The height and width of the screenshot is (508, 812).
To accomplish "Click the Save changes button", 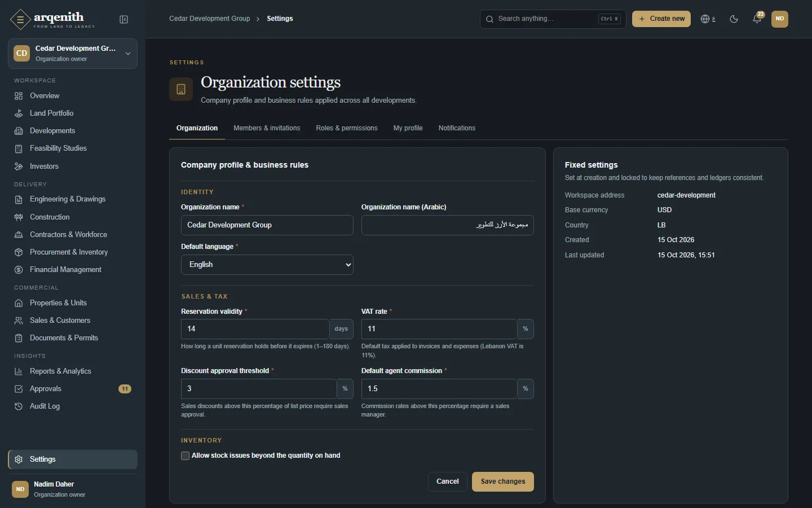I will tap(503, 481).
